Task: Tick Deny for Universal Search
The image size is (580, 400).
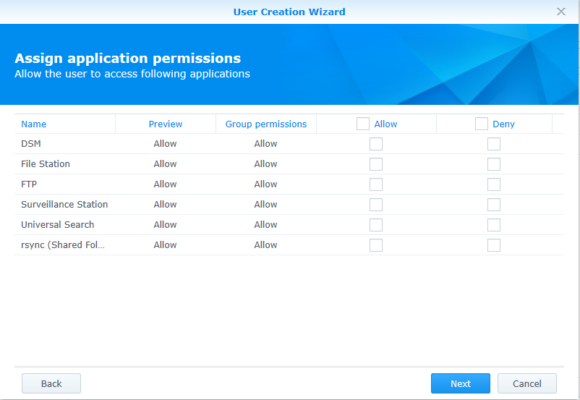Action: tap(494, 225)
